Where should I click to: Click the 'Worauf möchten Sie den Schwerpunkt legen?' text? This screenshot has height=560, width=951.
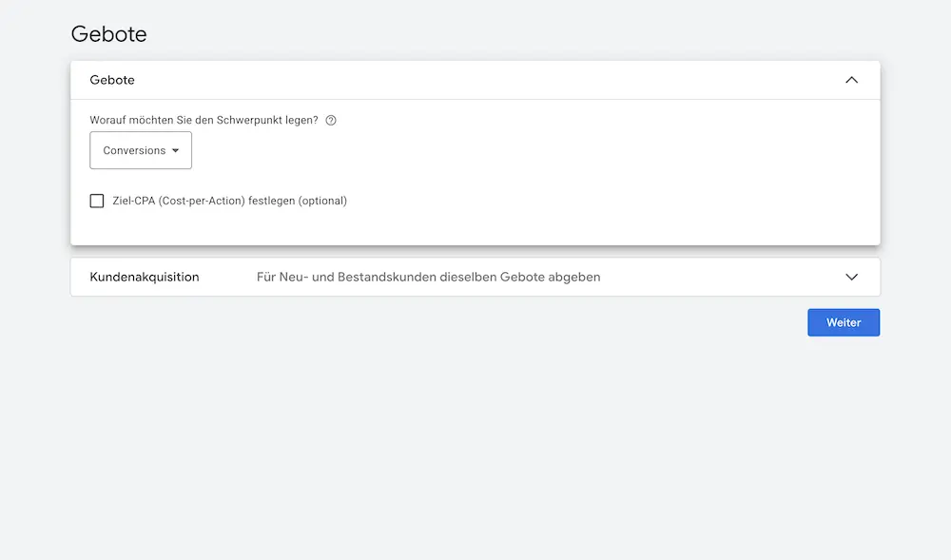(204, 121)
